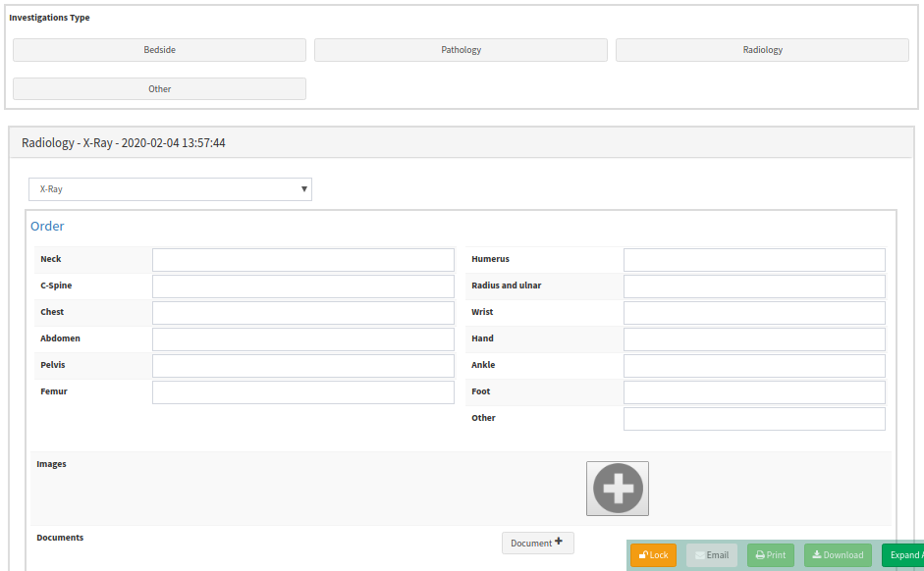Focus the Abdomen text box
The height and width of the screenshot is (571, 924).
[x=302, y=339]
